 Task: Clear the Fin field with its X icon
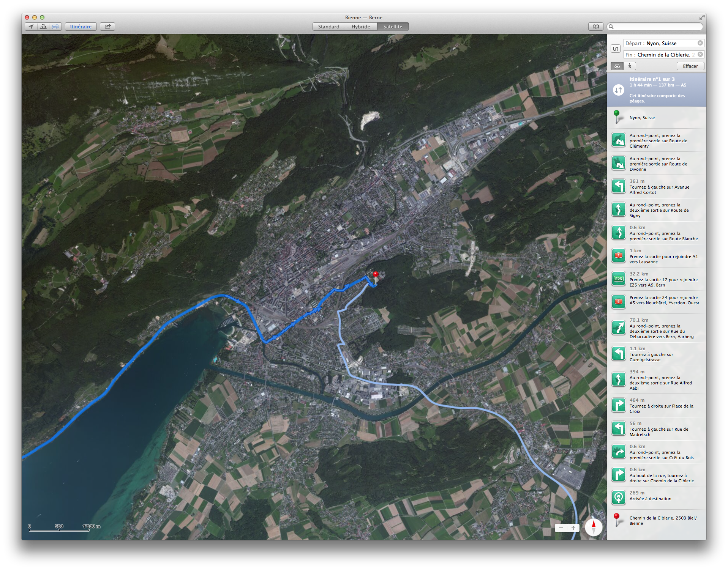(x=700, y=55)
